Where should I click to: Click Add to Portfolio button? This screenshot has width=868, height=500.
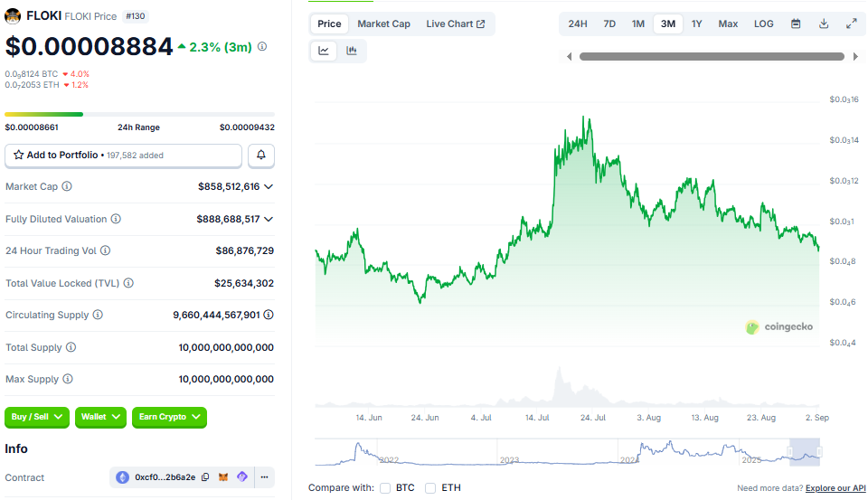124,156
